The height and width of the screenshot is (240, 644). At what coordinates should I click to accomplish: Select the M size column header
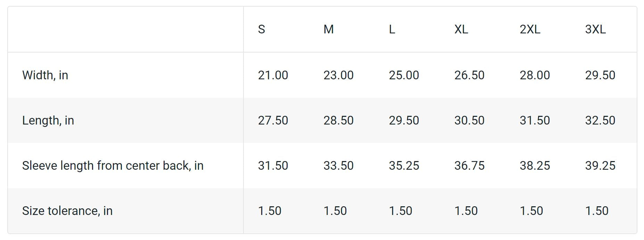[x=328, y=29]
